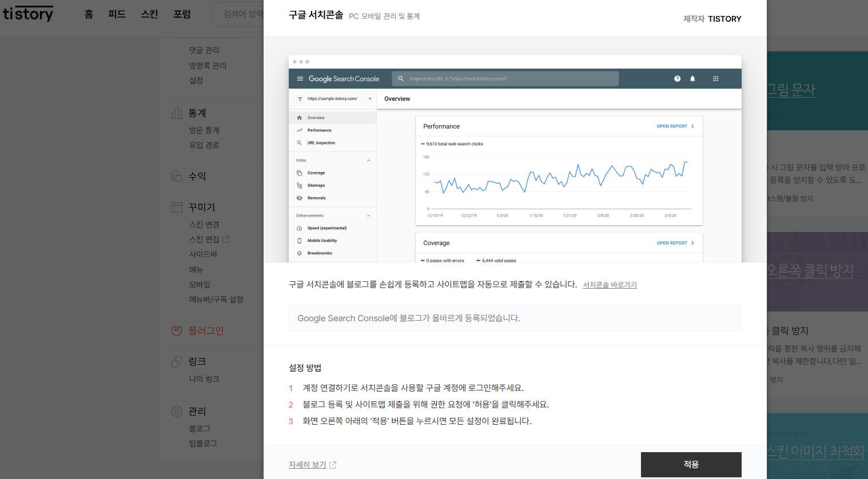This screenshot has width=868, height=479.
Task: Open 메뉴 in sidebar
Action: click(x=196, y=270)
